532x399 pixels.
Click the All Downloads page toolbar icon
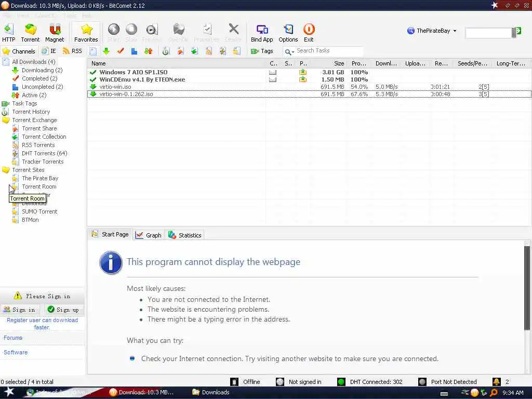pos(92,51)
